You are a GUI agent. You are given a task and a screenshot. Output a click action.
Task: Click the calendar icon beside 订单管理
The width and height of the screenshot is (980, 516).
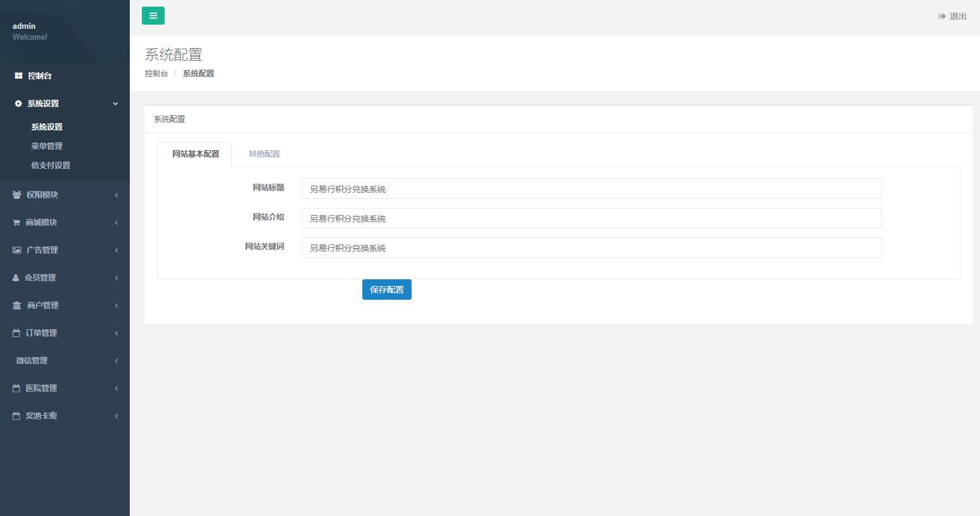pyautogui.click(x=16, y=333)
